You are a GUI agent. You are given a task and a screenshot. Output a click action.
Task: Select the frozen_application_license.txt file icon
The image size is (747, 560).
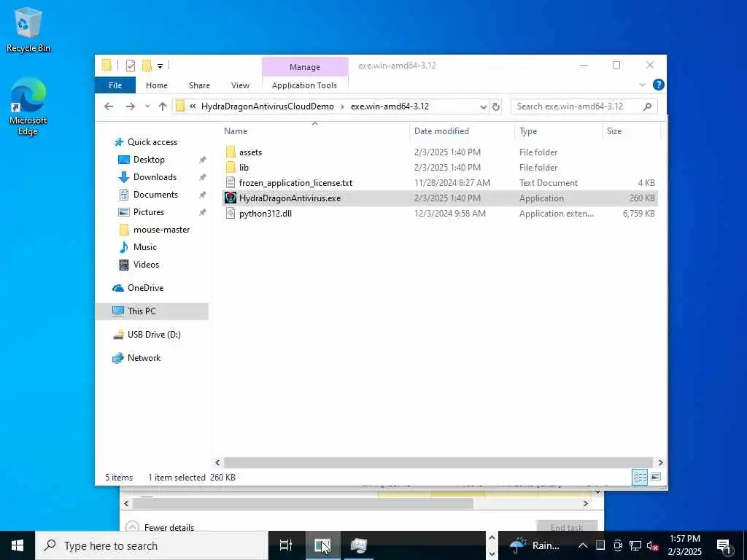[231, 183]
